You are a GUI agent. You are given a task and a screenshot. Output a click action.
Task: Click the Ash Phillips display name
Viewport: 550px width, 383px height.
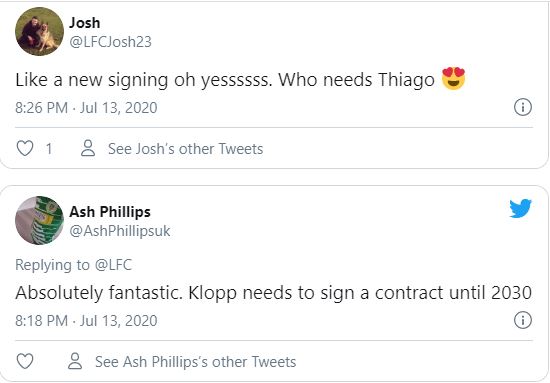pos(110,212)
